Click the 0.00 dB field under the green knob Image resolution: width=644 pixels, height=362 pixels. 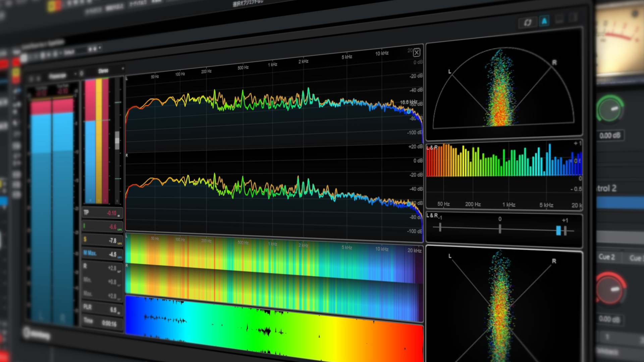click(x=610, y=136)
